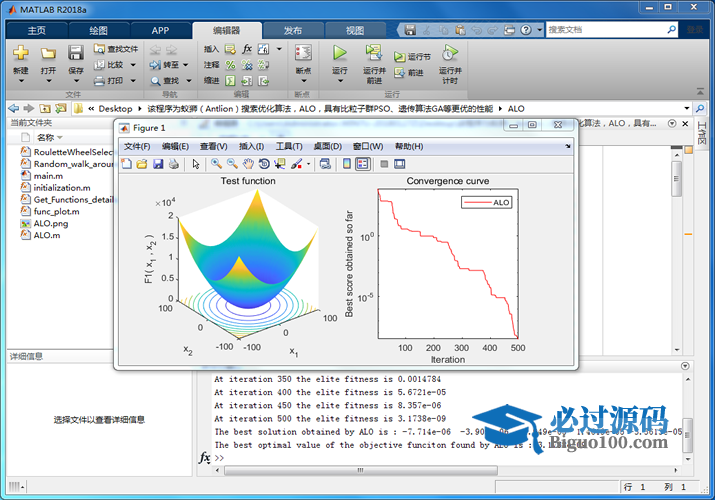Open 帮助(H) menu in Figure 1

(409, 146)
